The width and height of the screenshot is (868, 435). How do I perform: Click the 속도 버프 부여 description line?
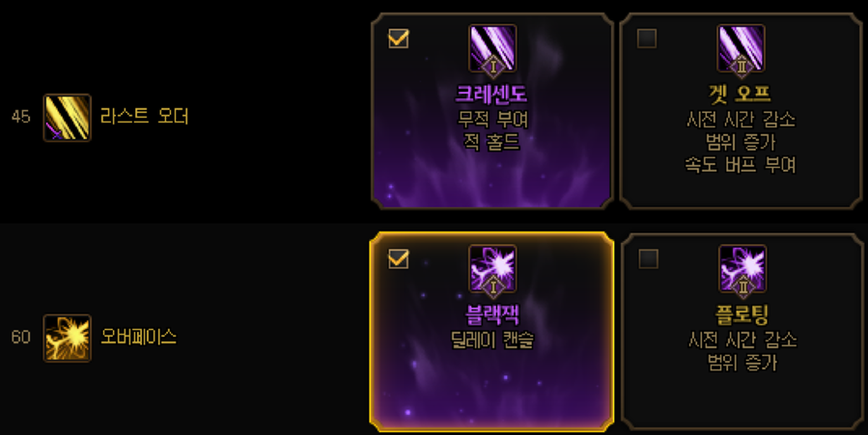(x=741, y=164)
